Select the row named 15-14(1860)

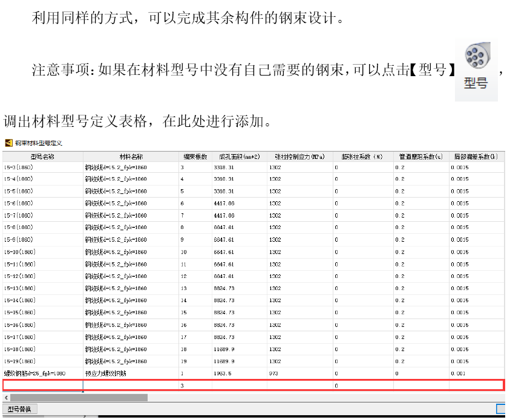(253, 300)
